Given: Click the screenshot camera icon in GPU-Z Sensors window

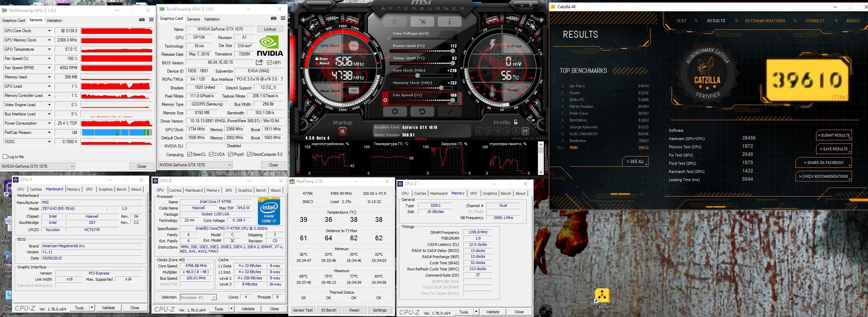Looking at the screenshot, I should click(142, 20).
